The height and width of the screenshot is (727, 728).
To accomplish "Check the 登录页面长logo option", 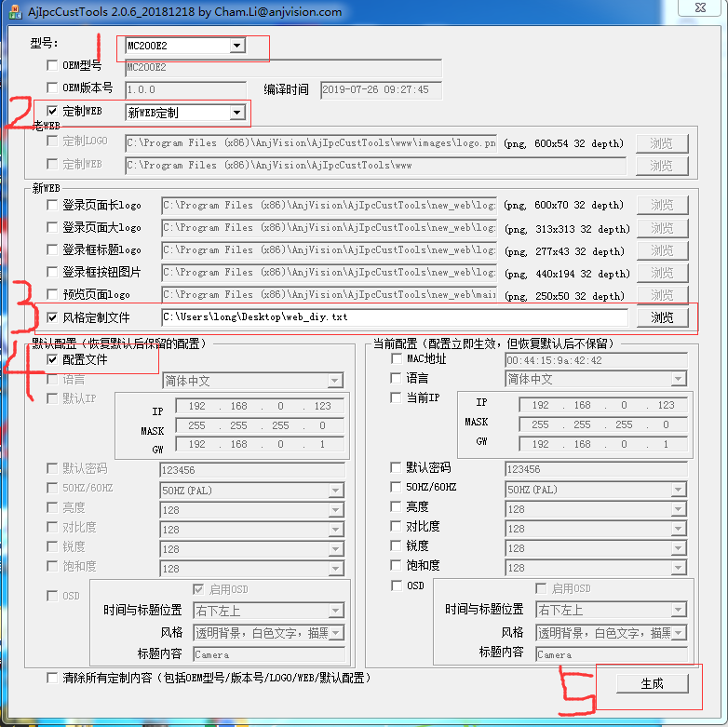I will click(52, 204).
